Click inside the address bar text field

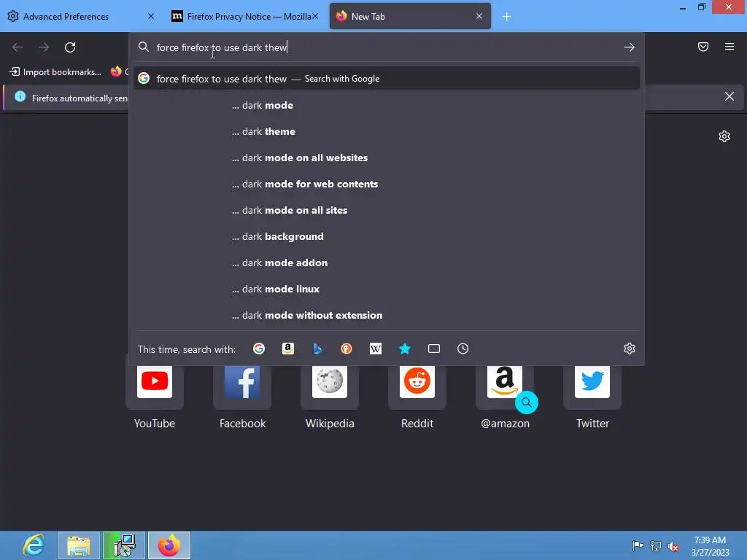[386, 47]
